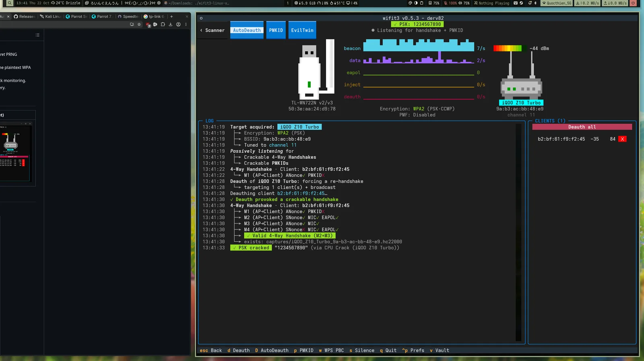Click the PSK cracked badge in the log
The height and width of the screenshot is (361, 644).
coord(251,248)
